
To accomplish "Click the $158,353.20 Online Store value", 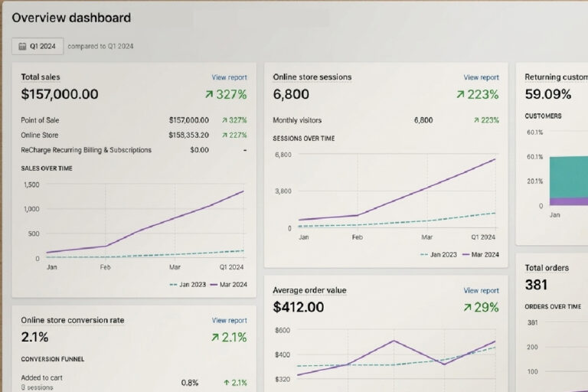I will point(188,135).
